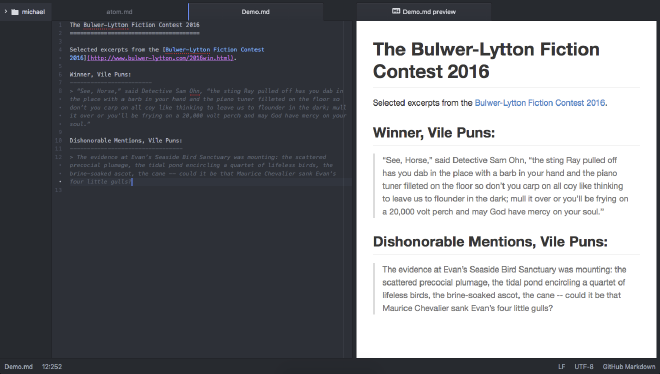Image resolution: width=660 pixels, height=374 pixels.
Task: Click the editor line starting "> The evidence at Evan's"
Action: 198,157
